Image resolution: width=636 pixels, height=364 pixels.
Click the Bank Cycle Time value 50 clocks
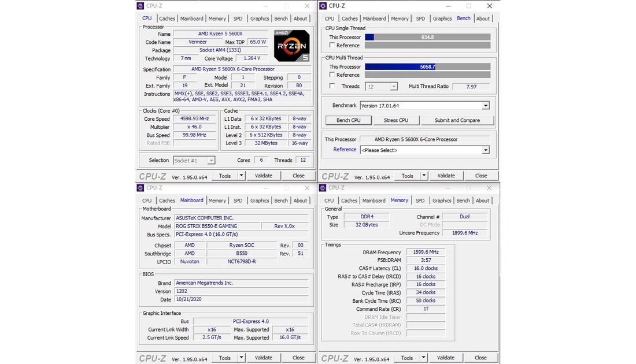tap(426, 301)
